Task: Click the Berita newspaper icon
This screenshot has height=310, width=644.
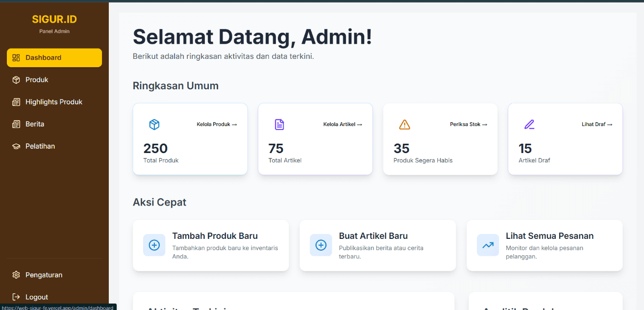Action: click(x=16, y=124)
